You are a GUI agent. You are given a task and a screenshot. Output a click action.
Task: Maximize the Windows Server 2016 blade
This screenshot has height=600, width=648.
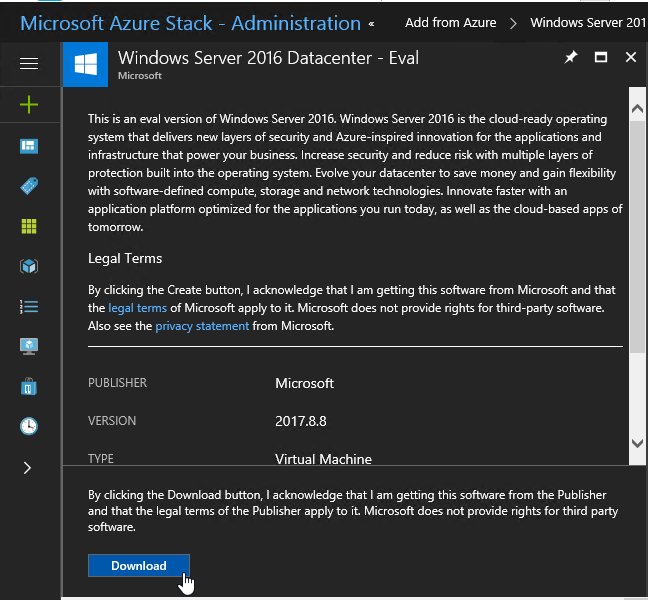(601, 57)
